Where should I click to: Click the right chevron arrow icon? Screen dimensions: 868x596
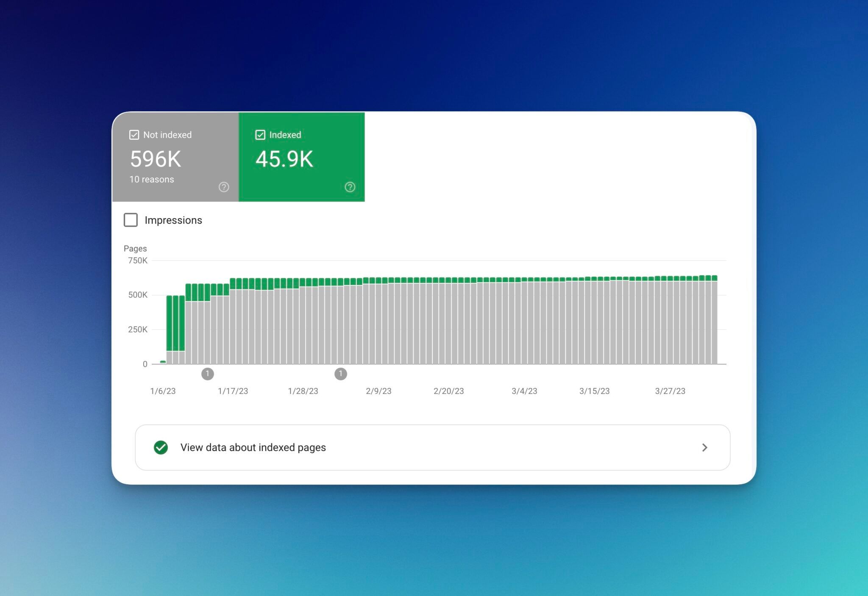click(704, 447)
